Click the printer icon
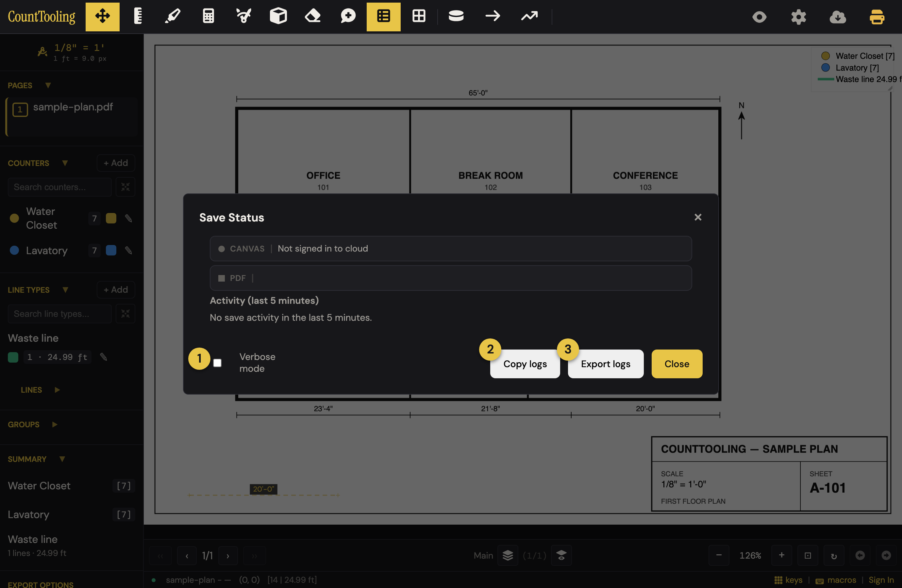The height and width of the screenshot is (588, 902). pos(877,17)
